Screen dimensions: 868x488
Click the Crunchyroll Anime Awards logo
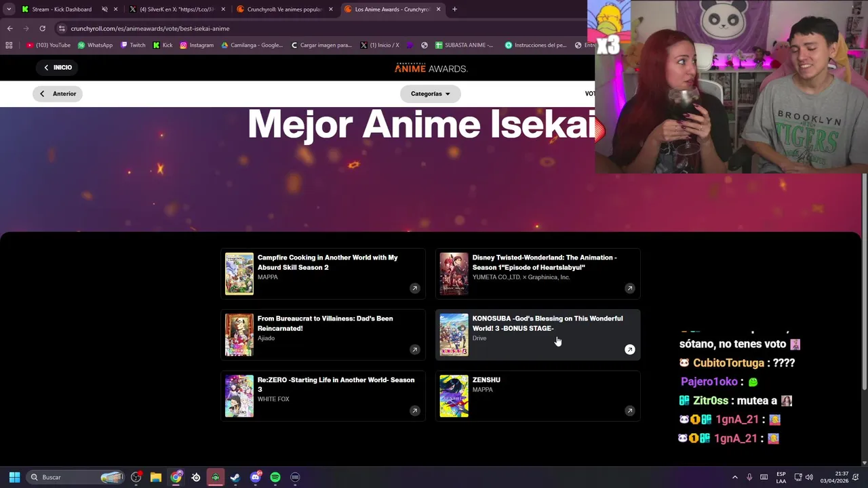click(431, 68)
